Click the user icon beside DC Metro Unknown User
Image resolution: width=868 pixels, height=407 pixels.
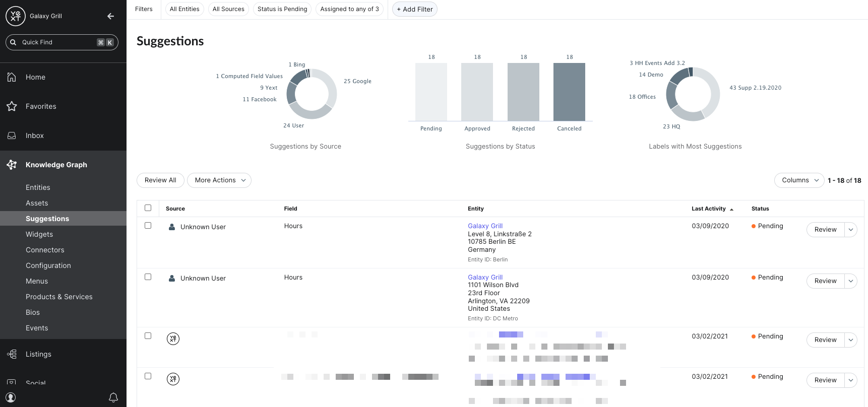click(172, 279)
